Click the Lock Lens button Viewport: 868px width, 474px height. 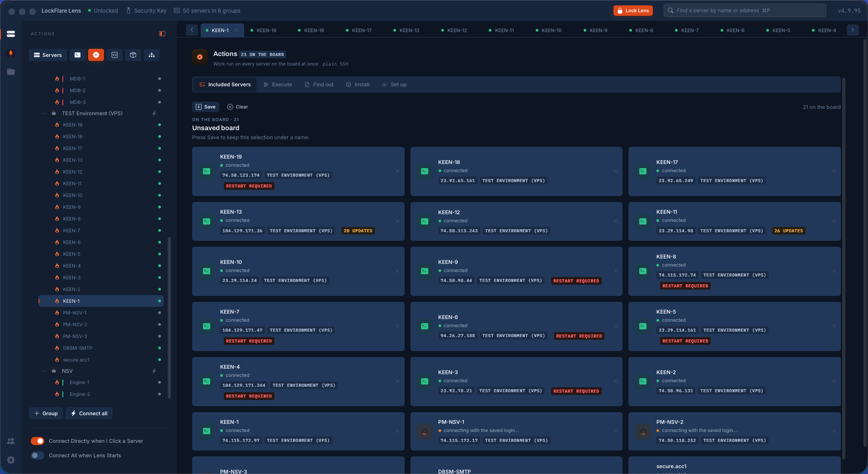click(x=633, y=10)
